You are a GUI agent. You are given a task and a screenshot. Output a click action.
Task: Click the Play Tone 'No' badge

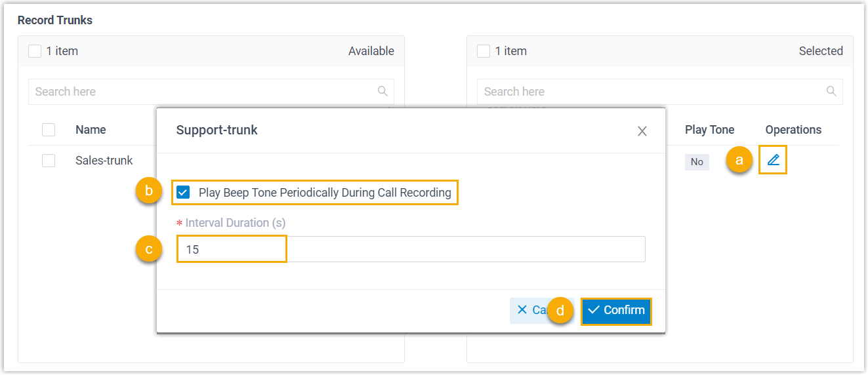coord(697,162)
